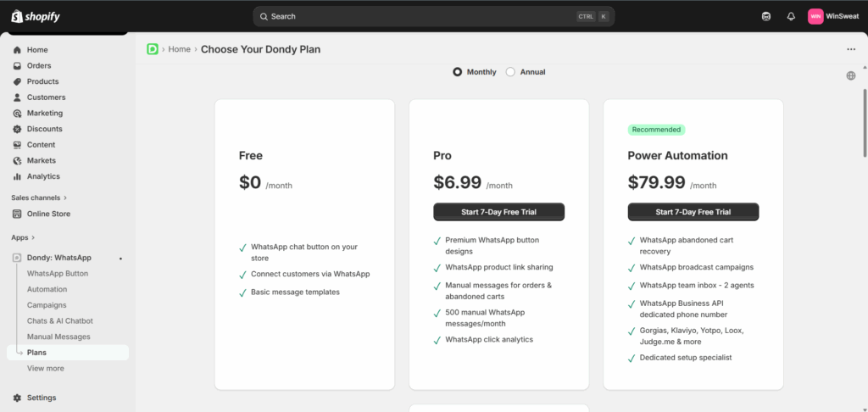
Task: Click View more under Dondy app
Action: 45,368
